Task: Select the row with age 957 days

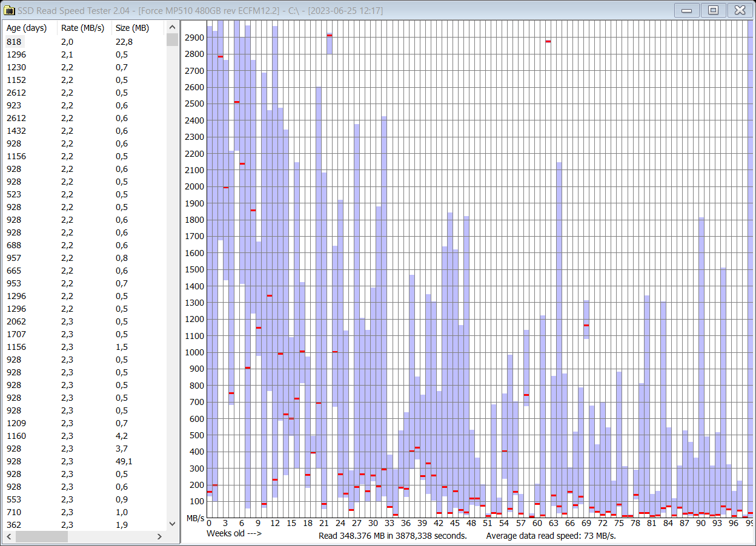Action: [x=85, y=258]
